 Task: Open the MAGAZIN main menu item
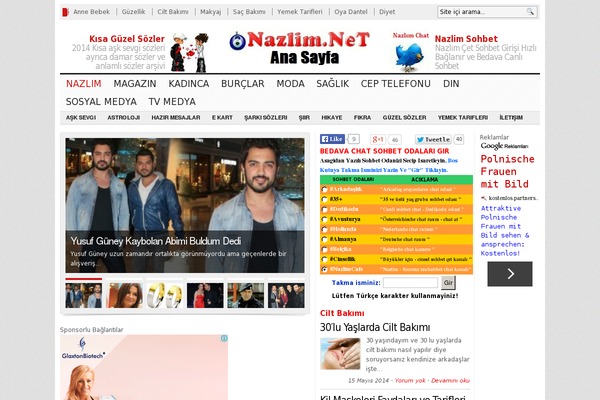click(135, 83)
